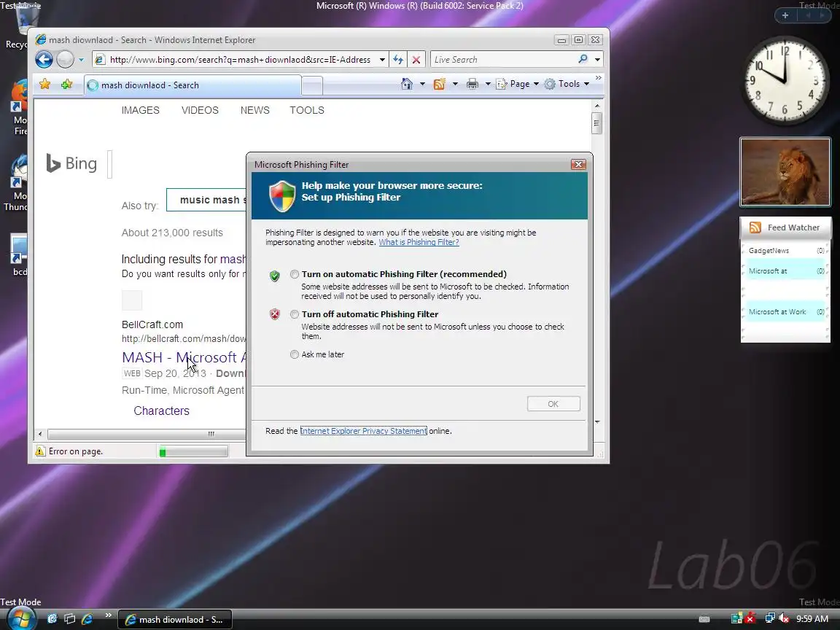Click the OK button in Phishing Filter dialog
Screen dimensions: 840x630
pos(553,404)
